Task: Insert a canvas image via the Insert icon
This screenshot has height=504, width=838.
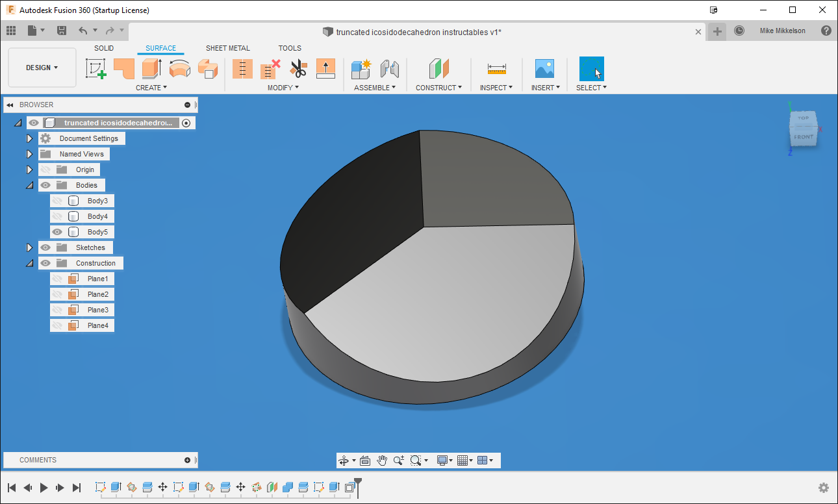Action: 544,68
